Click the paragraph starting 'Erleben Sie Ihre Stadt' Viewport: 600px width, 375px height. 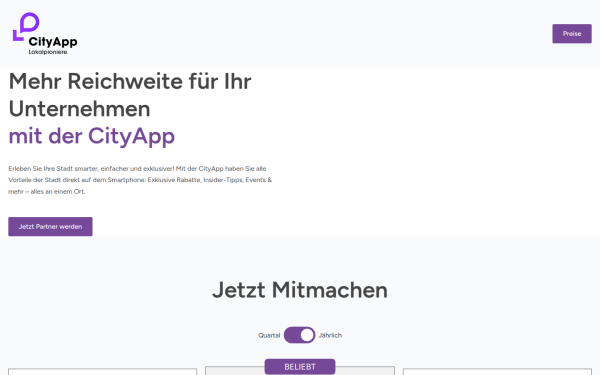140,180
